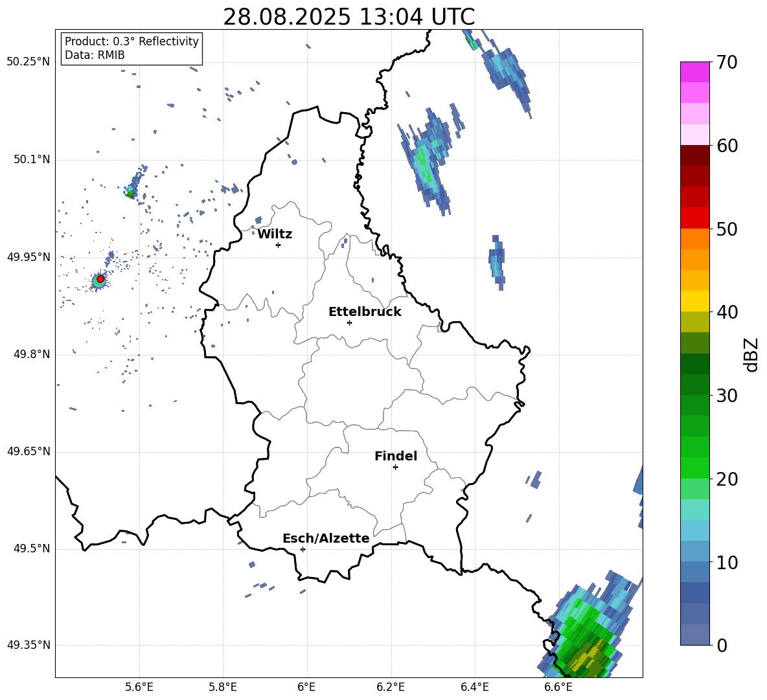Pick the dark maroon swatch below 60
This screenshot has width=767, height=700.
pyautogui.click(x=694, y=155)
